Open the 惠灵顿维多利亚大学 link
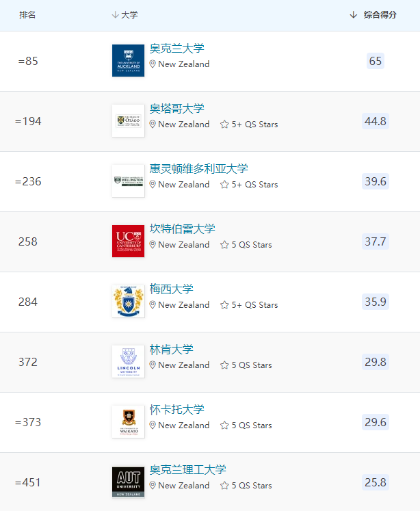 click(x=198, y=169)
